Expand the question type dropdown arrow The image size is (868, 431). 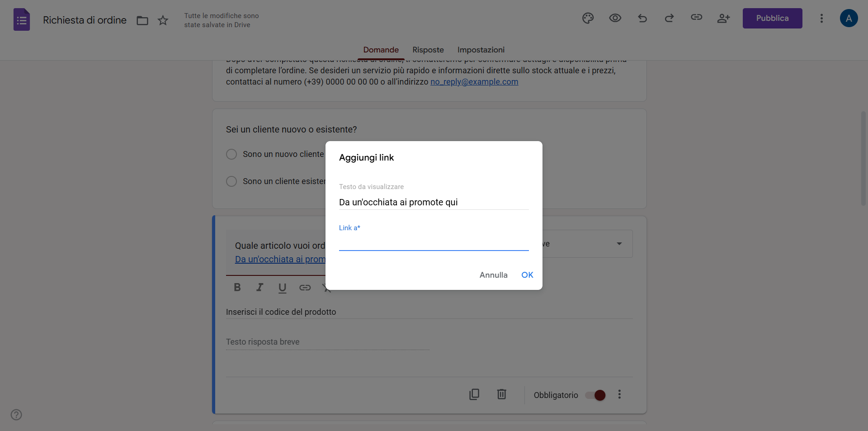point(619,244)
